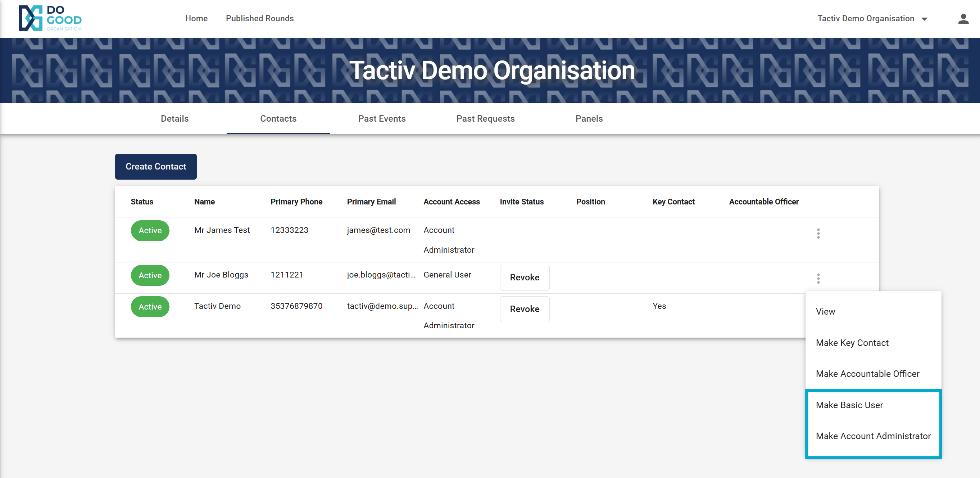Screen dimensions: 980x478
Task: Click the Home navigation link
Action: (196, 18)
